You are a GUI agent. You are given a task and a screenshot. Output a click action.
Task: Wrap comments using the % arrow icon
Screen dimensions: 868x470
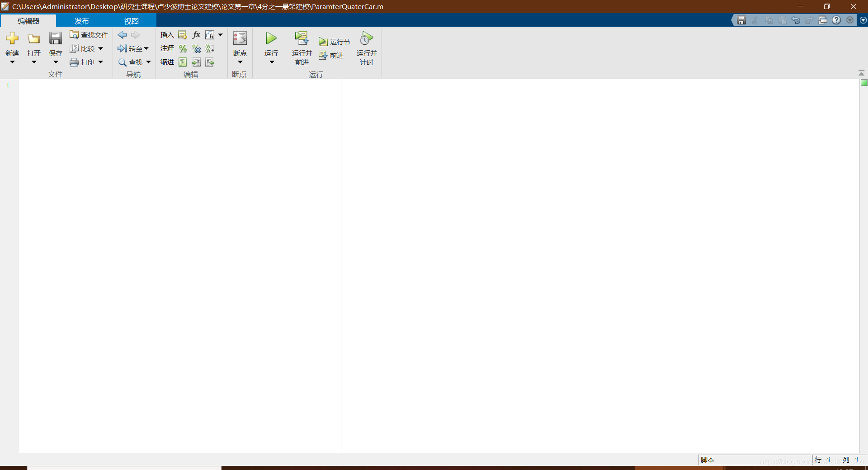(210, 48)
